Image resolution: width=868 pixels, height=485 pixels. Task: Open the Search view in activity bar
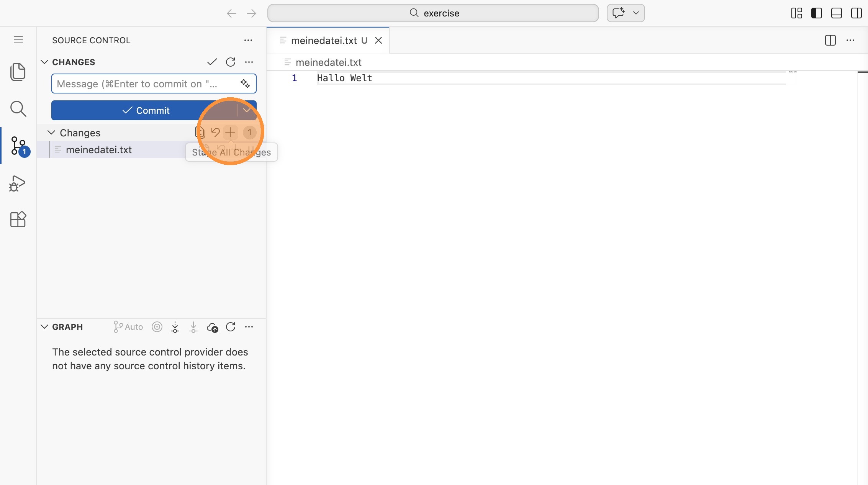coord(18,109)
